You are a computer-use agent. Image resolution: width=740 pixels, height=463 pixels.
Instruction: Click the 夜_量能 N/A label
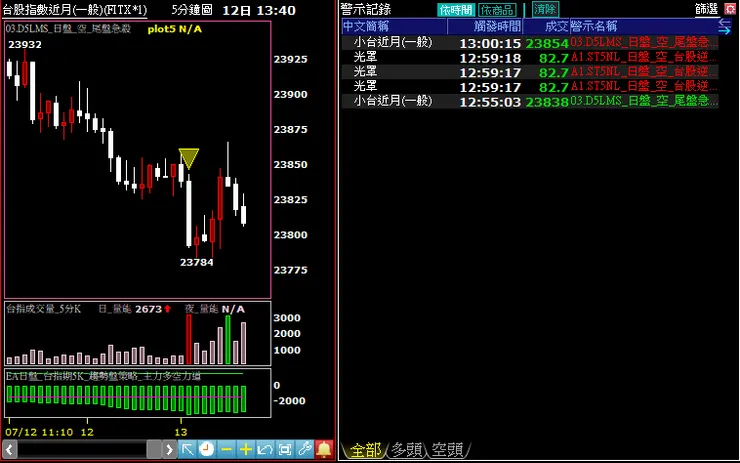click(215, 309)
